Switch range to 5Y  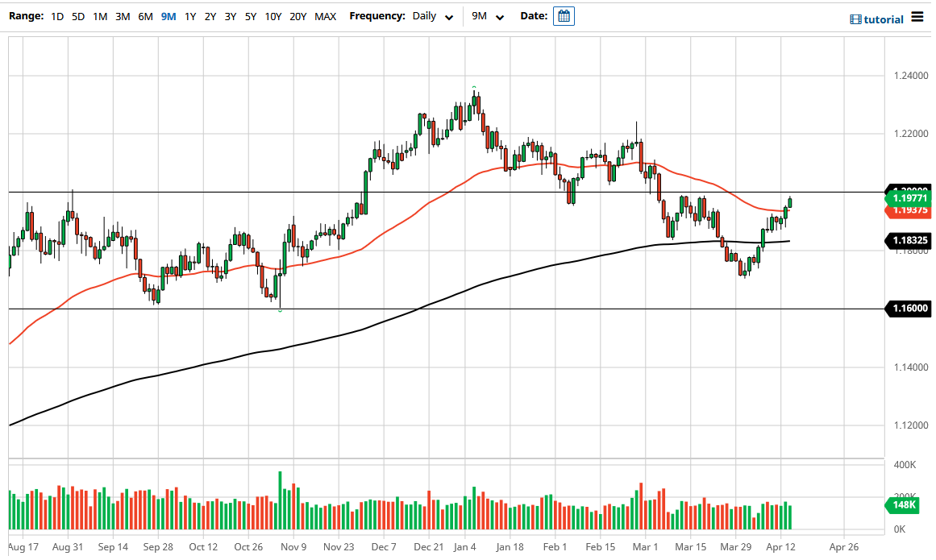pos(251,17)
